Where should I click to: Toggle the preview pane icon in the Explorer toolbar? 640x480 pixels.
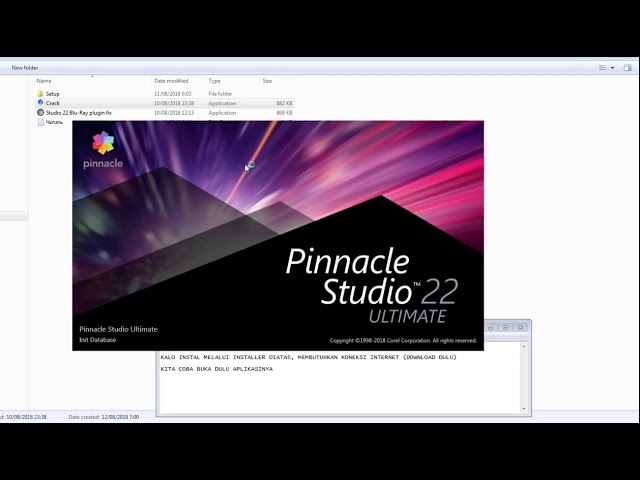tap(627, 68)
